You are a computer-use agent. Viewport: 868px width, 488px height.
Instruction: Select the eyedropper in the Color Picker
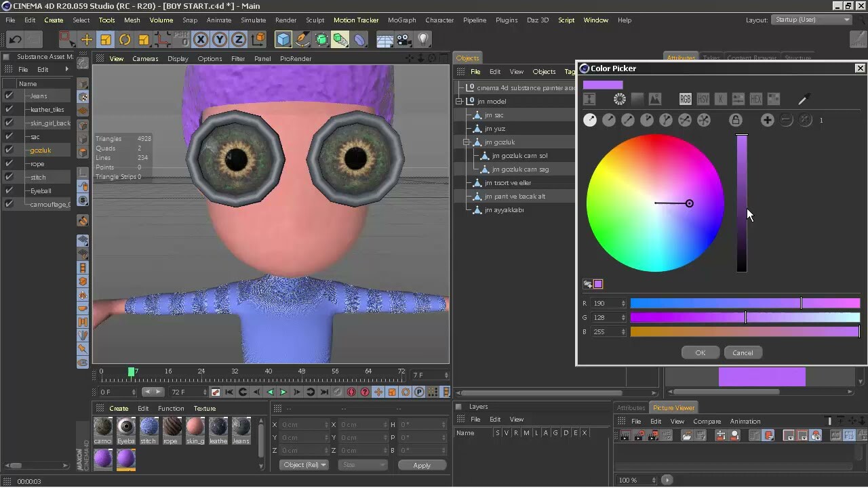pyautogui.click(x=804, y=100)
